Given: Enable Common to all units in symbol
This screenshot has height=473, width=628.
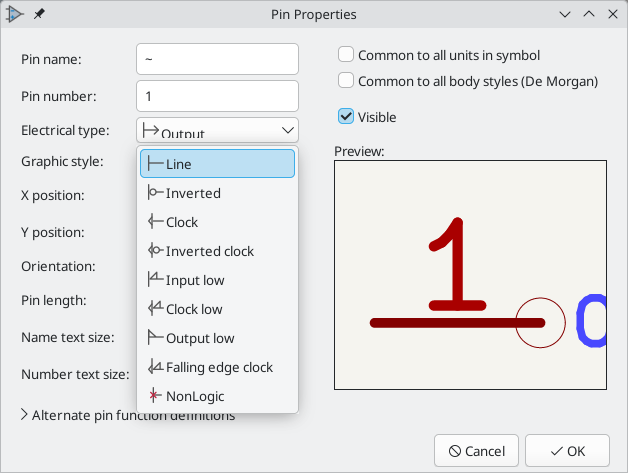Looking at the screenshot, I should [346, 54].
